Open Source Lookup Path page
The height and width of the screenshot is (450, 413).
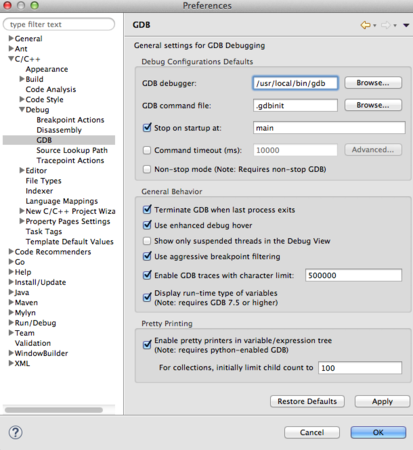pos(72,150)
